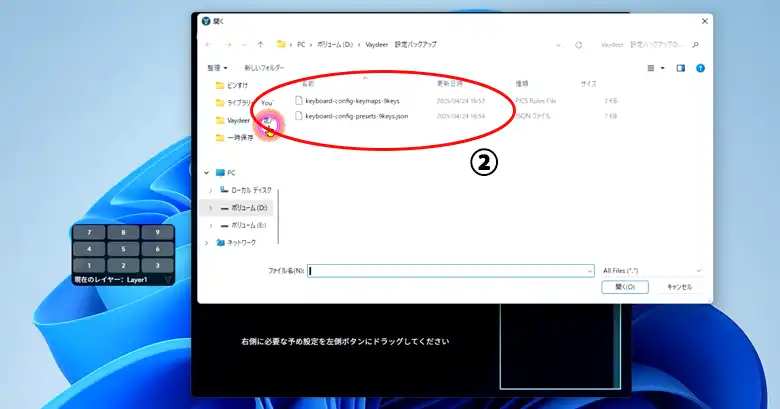
Task: Click key 2 on Vaydeer overlay
Action: [123, 265]
